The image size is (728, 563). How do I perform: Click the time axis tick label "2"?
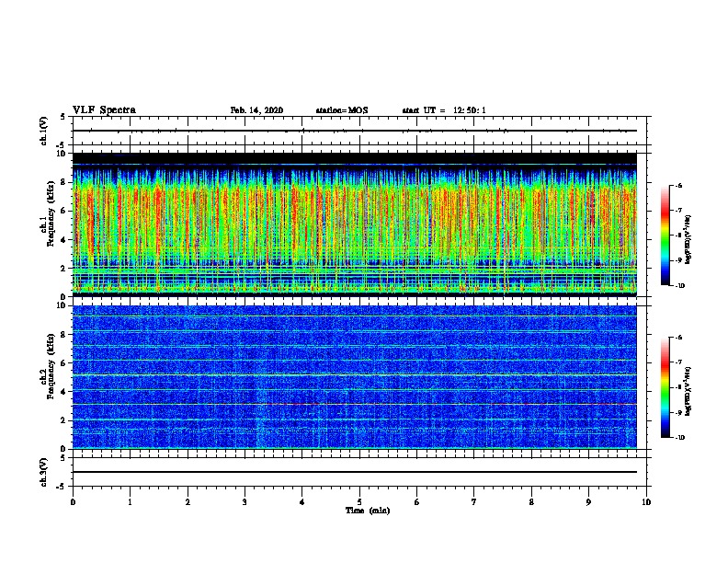tap(188, 502)
